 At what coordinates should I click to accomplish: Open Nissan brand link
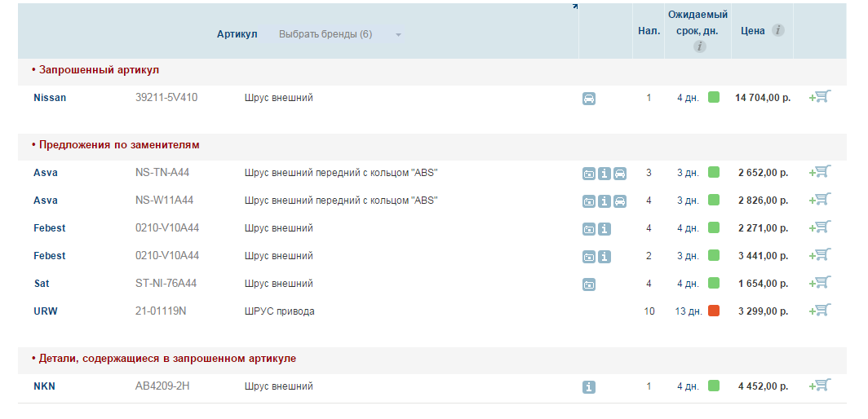tap(50, 98)
